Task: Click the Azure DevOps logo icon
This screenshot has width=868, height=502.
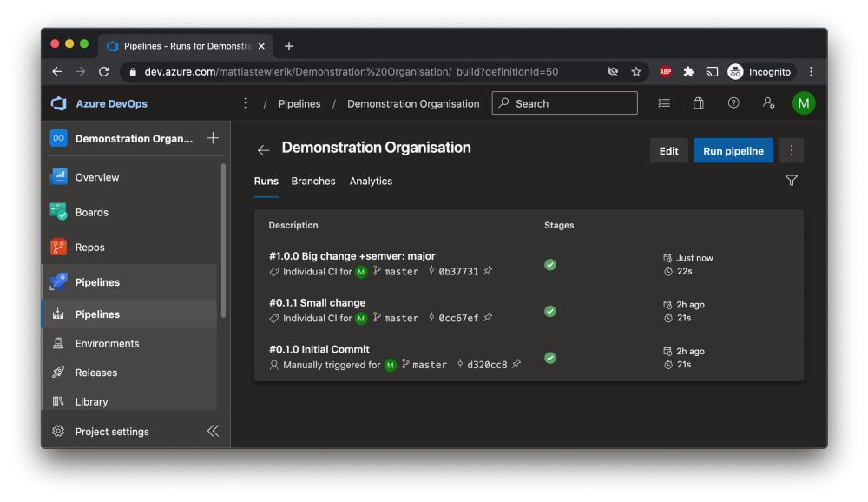Action: pyautogui.click(x=59, y=103)
